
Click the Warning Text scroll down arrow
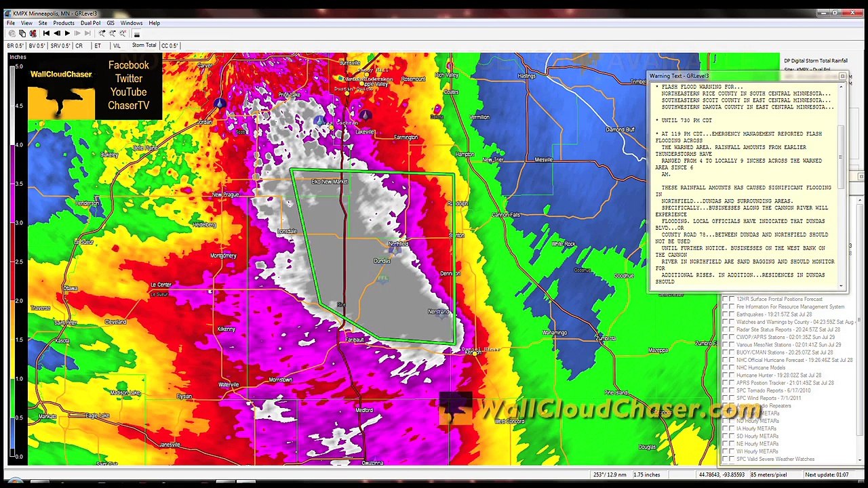coord(842,285)
